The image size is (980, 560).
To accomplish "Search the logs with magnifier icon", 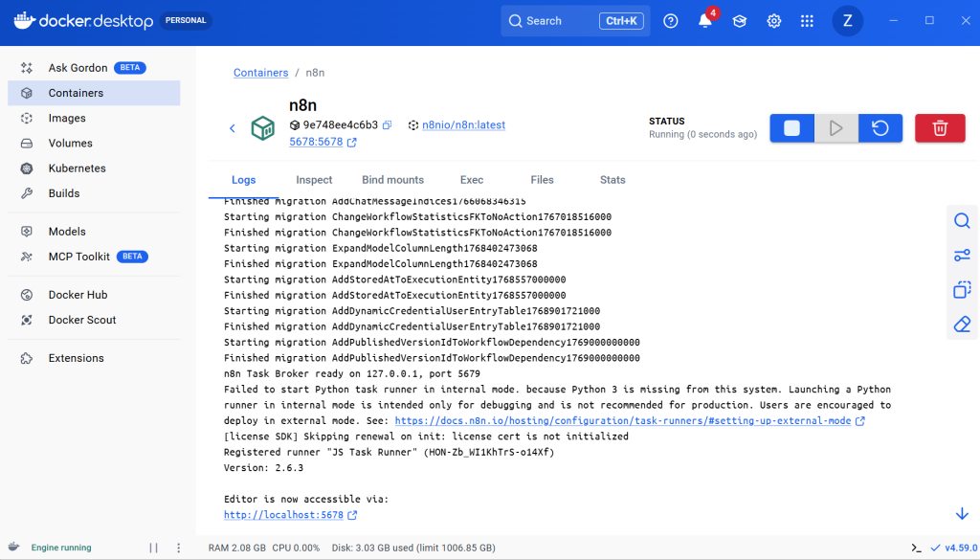I will [962, 221].
